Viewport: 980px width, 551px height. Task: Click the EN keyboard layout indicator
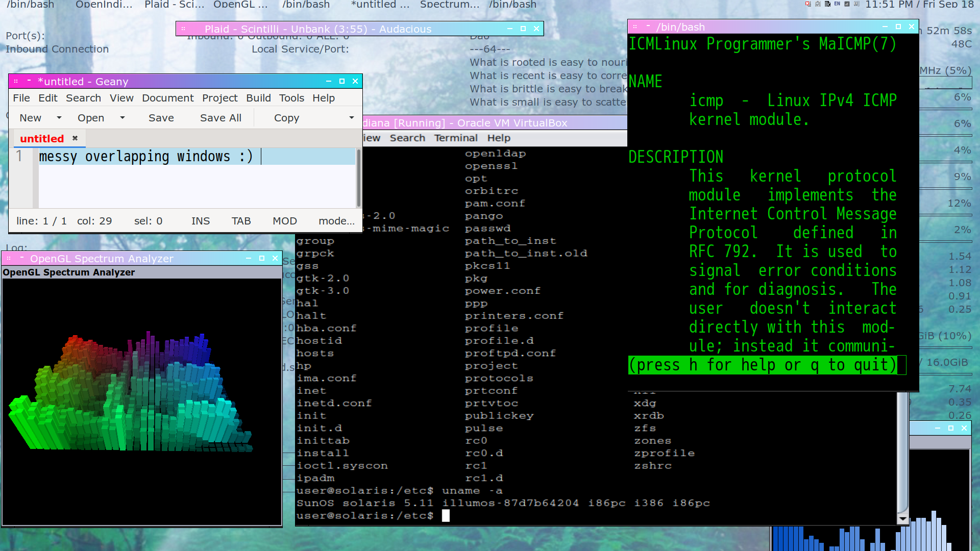tap(837, 4)
